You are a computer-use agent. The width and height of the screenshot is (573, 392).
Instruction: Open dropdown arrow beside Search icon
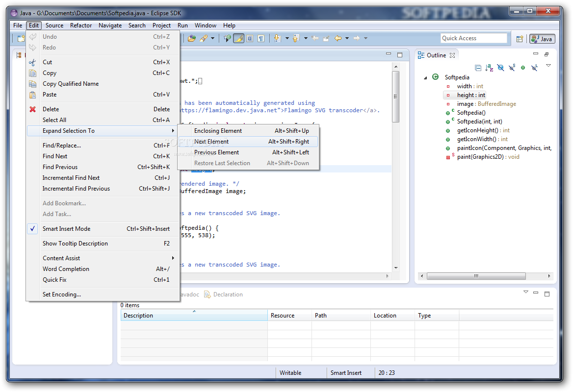tap(213, 38)
